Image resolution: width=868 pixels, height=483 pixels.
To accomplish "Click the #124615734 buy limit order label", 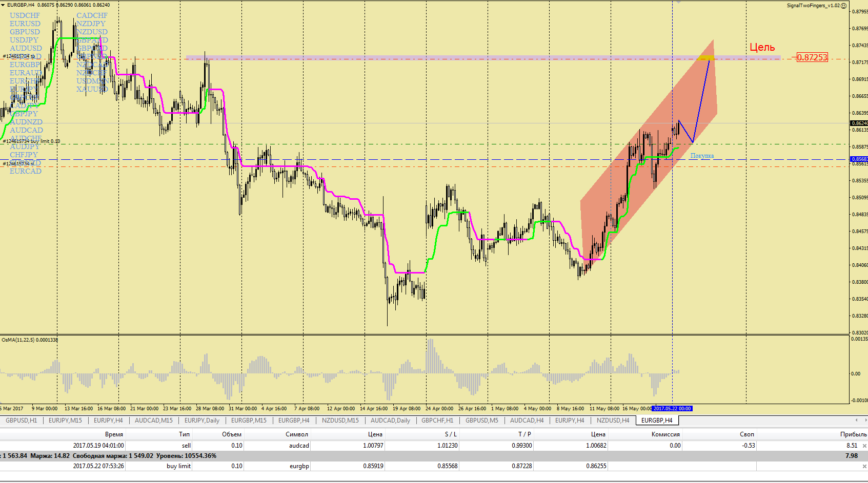I will [31, 141].
